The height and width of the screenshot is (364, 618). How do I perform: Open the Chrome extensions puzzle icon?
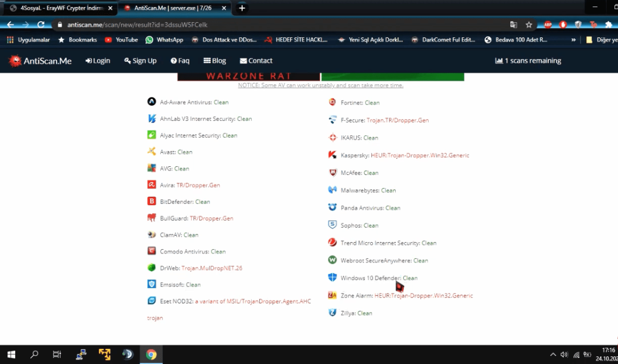pyautogui.click(x=609, y=25)
